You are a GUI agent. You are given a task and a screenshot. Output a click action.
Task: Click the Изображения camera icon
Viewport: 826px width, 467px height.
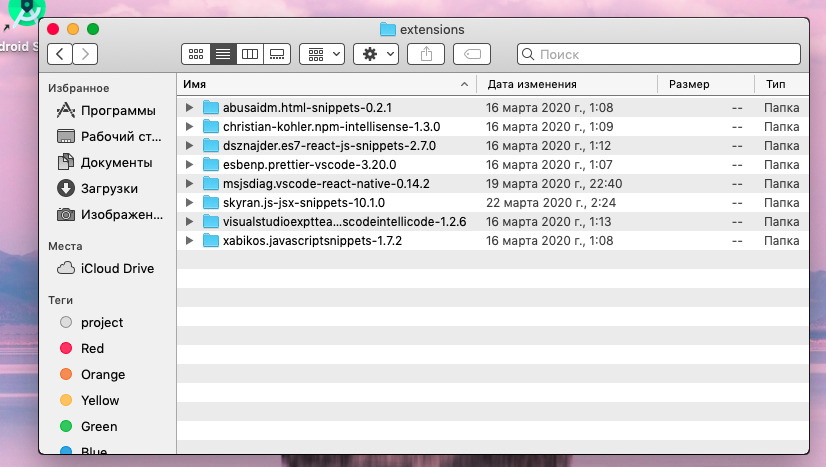[x=66, y=214]
